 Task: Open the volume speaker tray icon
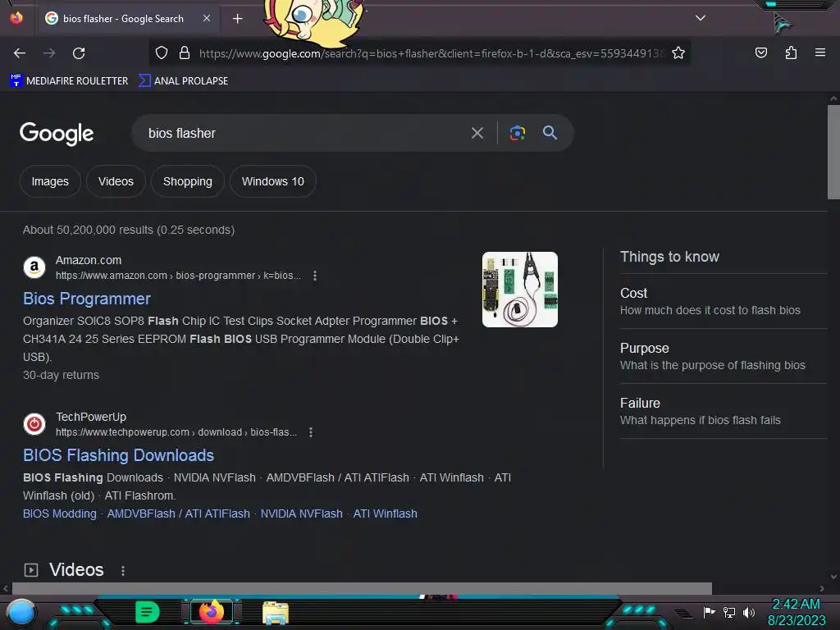pyautogui.click(x=748, y=612)
